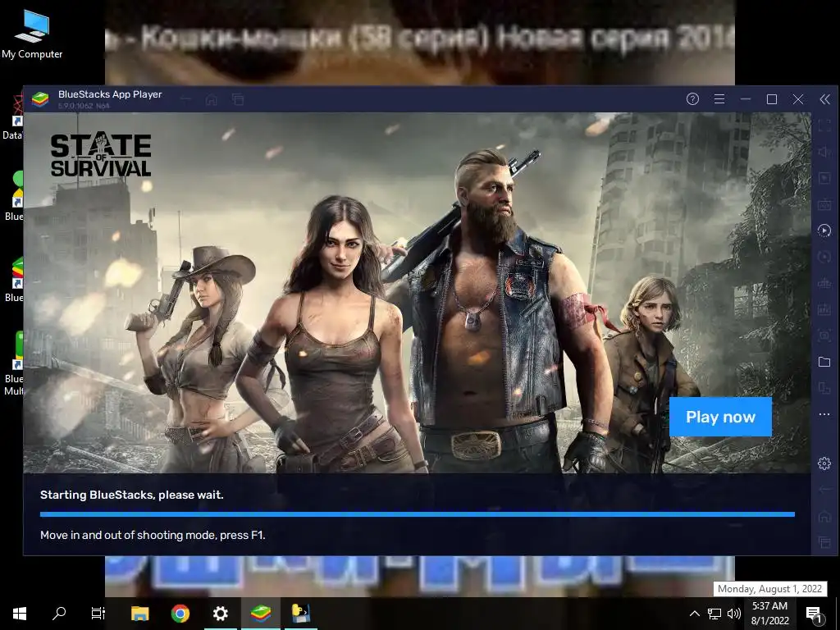Viewport: 840px width, 630px height.
Task: Expand hidden system tray icons chevron
Action: click(x=694, y=614)
